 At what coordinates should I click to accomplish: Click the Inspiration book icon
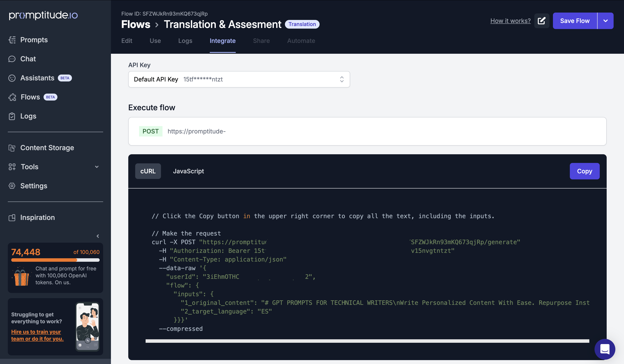click(x=12, y=218)
